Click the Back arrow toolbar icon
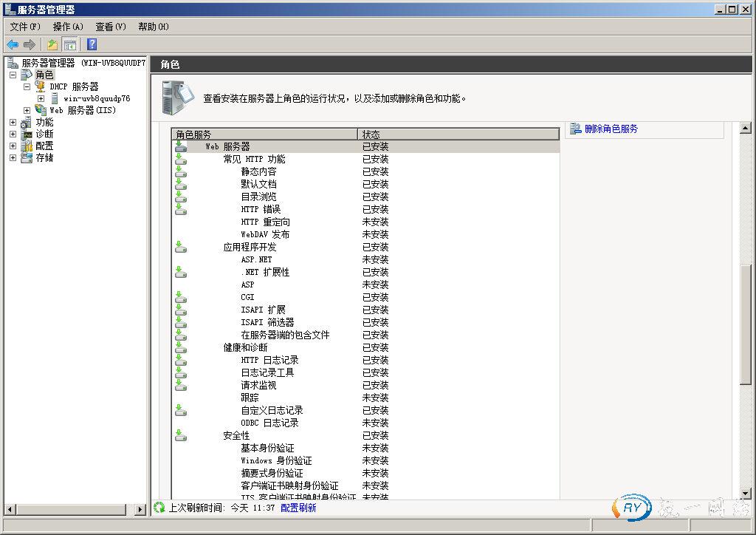The image size is (756, 535). (x=13, y=44)
